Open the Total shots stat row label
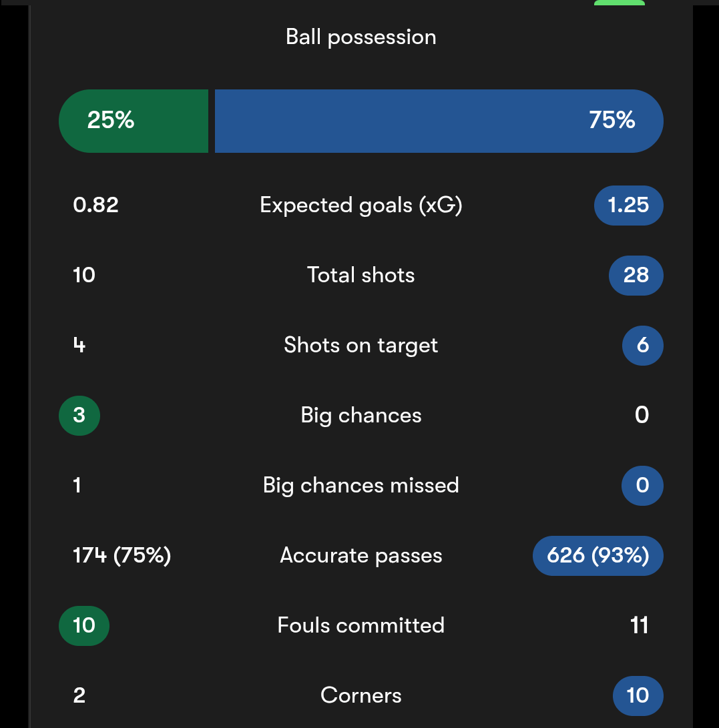 (361, 275)
